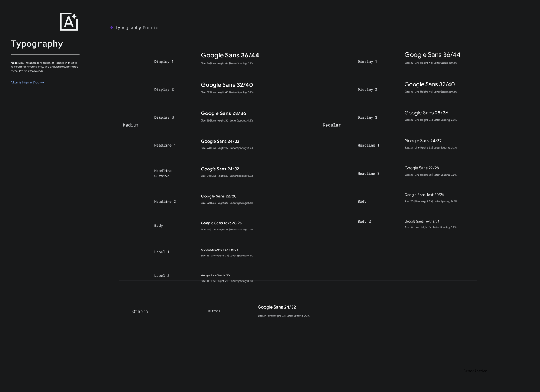Select the large Typography sidebar heading
Viewport: 540px width, 392px height.
point(37,44)
